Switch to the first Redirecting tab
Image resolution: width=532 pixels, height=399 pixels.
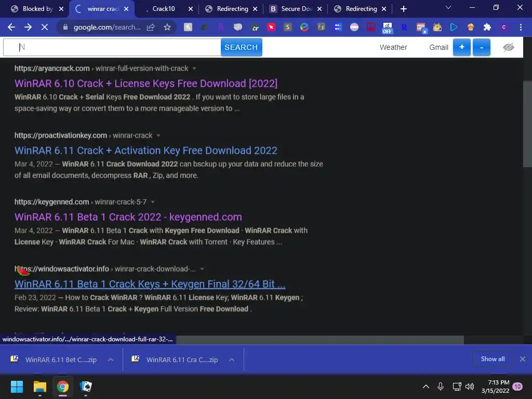232,9
